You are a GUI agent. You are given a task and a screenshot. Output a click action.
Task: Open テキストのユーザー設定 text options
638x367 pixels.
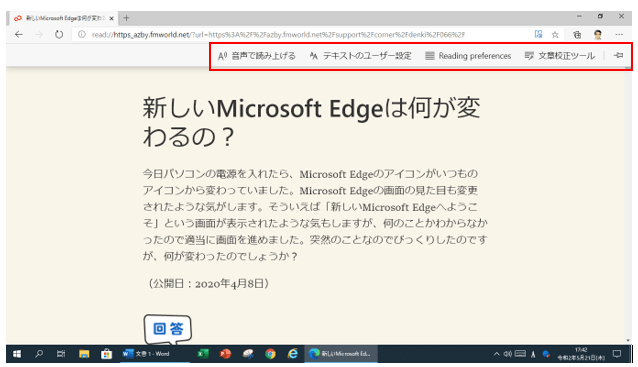pyautogui.click(x=361, y=56)
